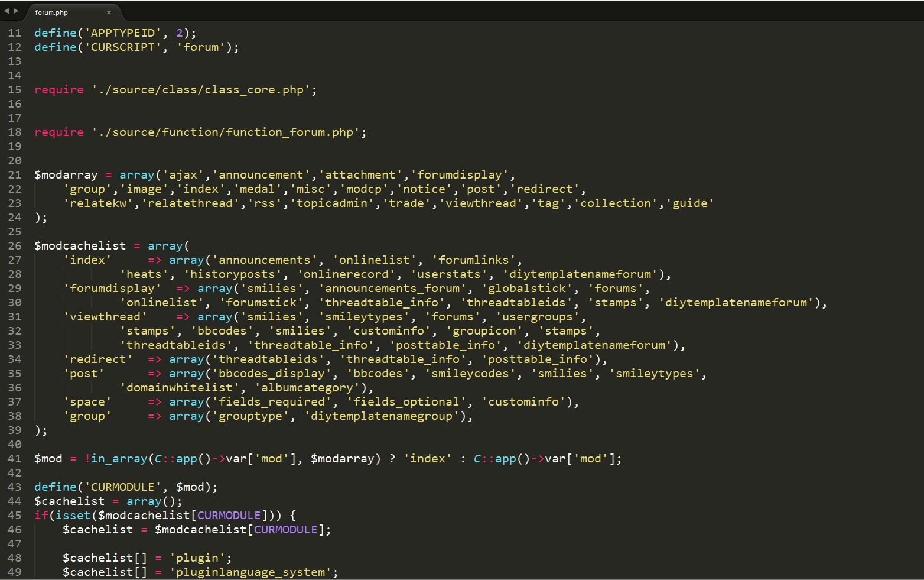Click the 'collection' string in $modarray

[x=619, y=203]
